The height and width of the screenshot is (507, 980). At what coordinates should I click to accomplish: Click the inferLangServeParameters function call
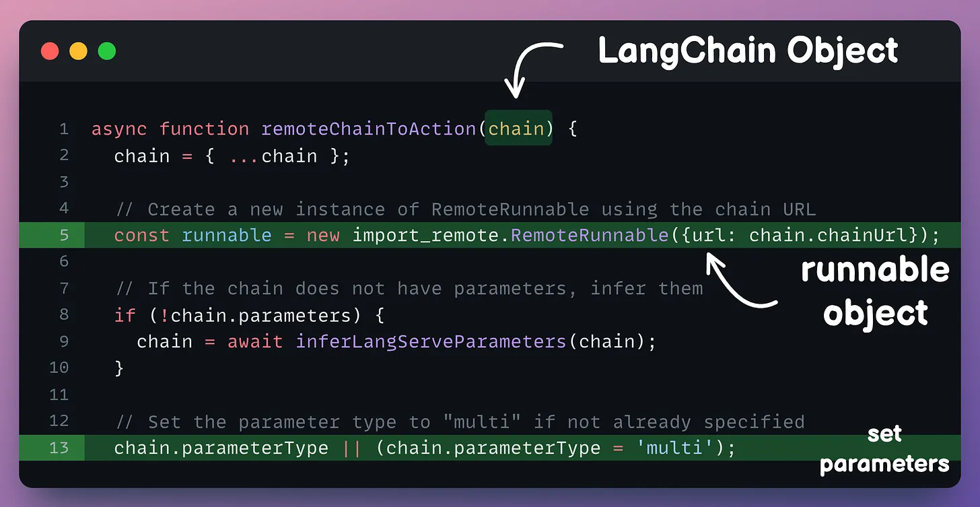pos(431,341)
